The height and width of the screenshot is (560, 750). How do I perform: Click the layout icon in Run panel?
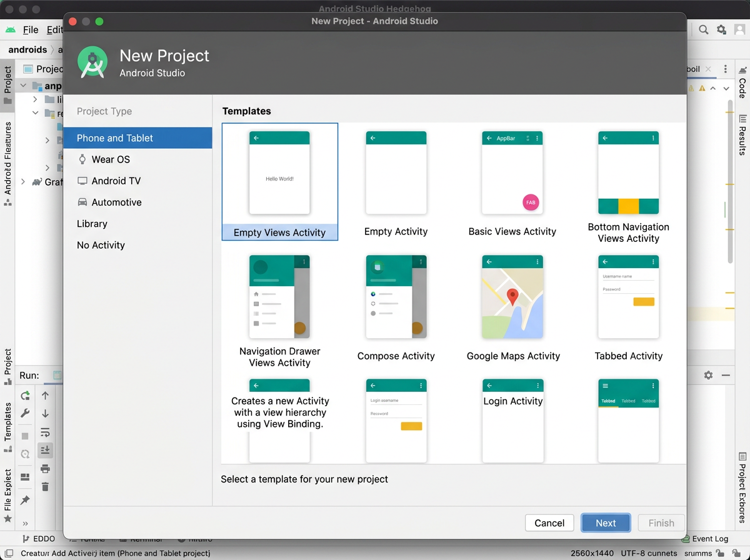25,477
